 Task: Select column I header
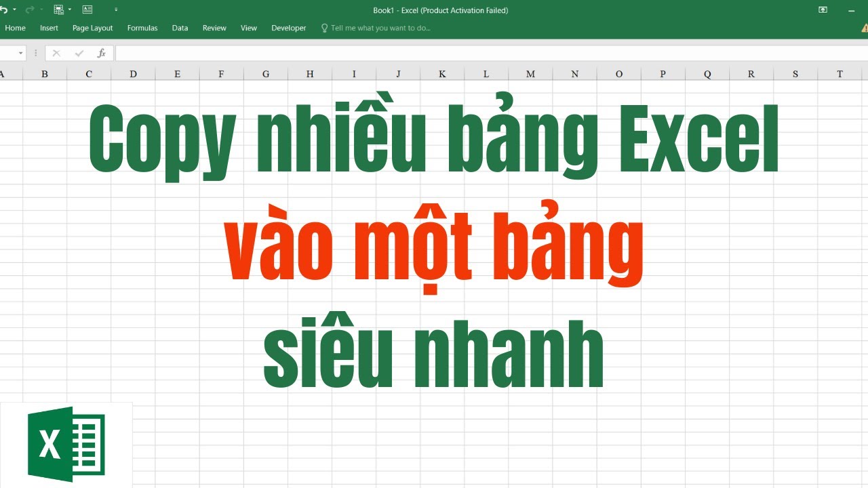(x=354, y=74)
